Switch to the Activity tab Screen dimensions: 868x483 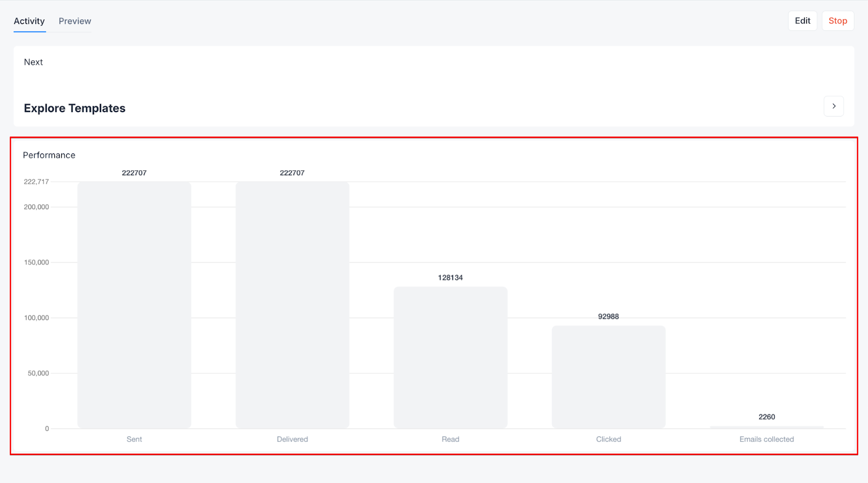tap(29, 21)
